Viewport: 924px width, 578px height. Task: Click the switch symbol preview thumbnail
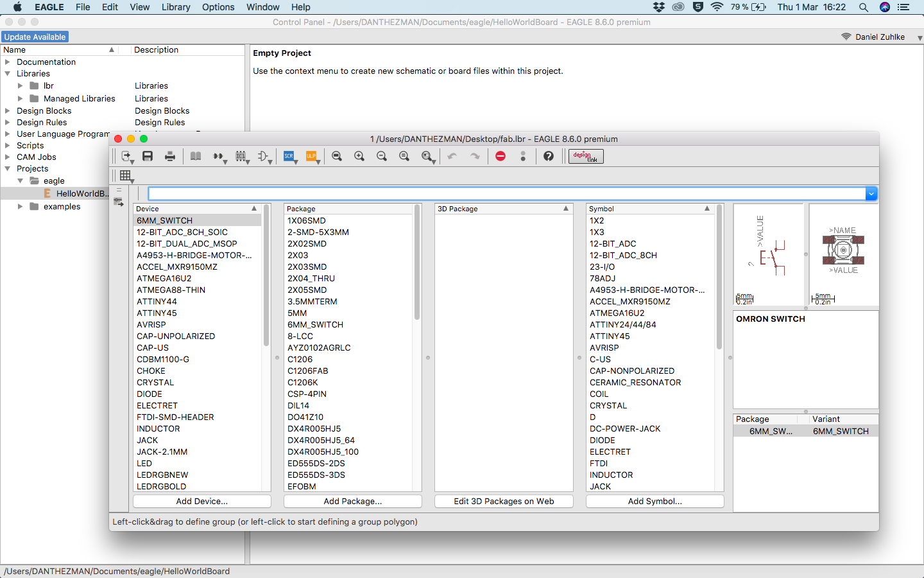[769, 254]
